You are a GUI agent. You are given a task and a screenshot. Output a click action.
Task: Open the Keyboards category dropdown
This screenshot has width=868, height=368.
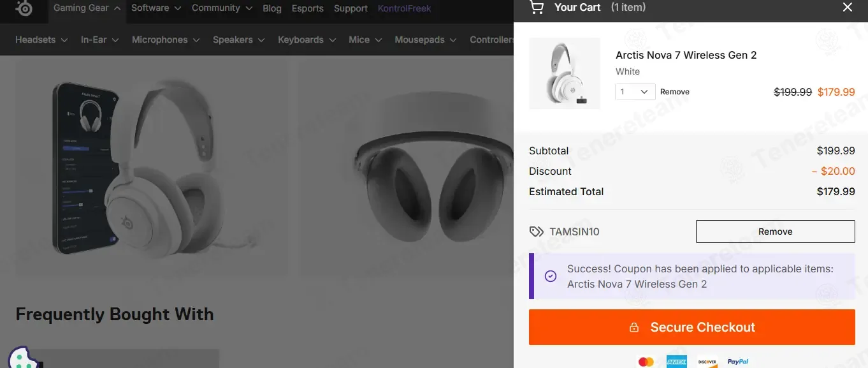(x=307, y=40)
